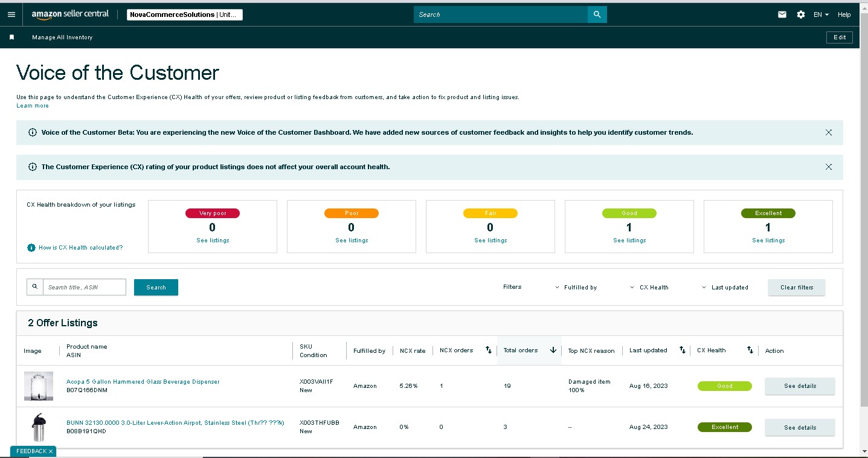Click the 5.26% NCX rate value

[x=408, y=386]
